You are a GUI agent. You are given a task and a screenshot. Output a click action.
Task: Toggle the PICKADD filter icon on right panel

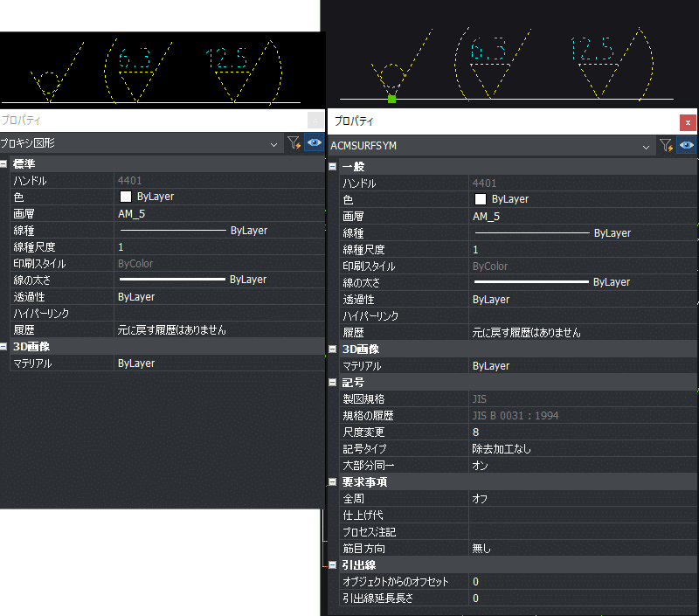666,146
